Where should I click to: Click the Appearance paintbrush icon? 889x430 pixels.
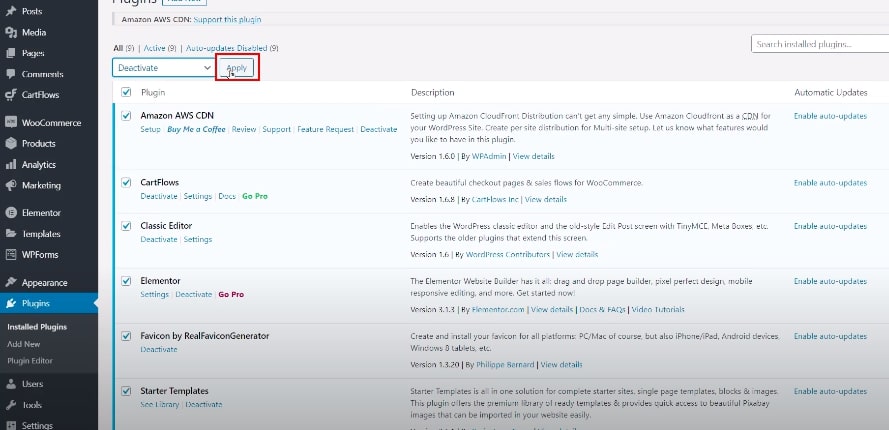pyautogui.click(x=11, y=283)
